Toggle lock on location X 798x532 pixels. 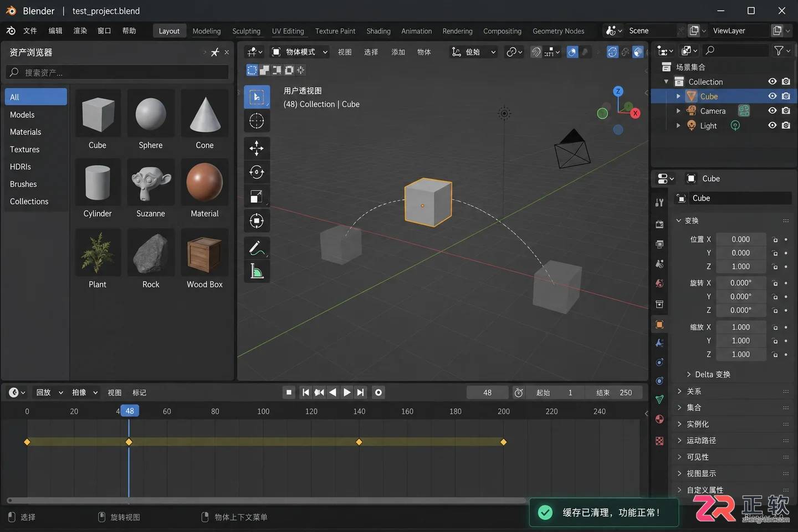click(775, 239)
